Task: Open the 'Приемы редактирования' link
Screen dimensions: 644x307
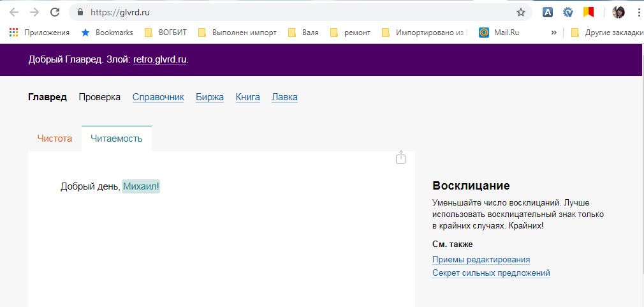Action: point(481,259)
